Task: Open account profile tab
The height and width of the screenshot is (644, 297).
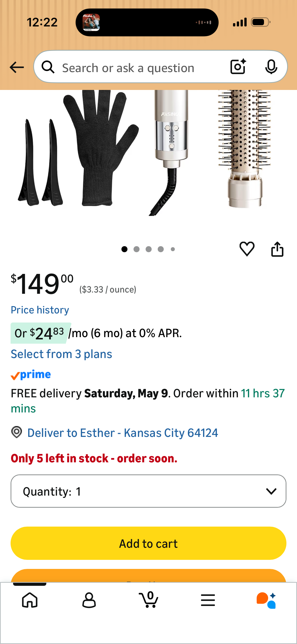Action: click(89, 600)
